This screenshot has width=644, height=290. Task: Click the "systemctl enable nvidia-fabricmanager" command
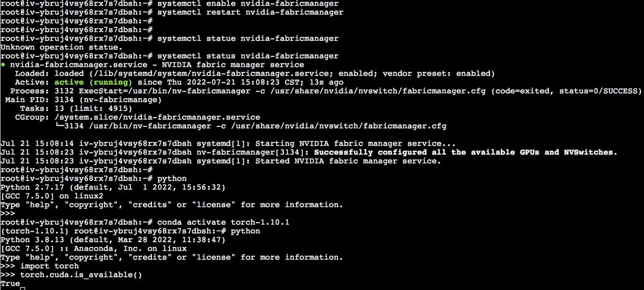(248, 4)
